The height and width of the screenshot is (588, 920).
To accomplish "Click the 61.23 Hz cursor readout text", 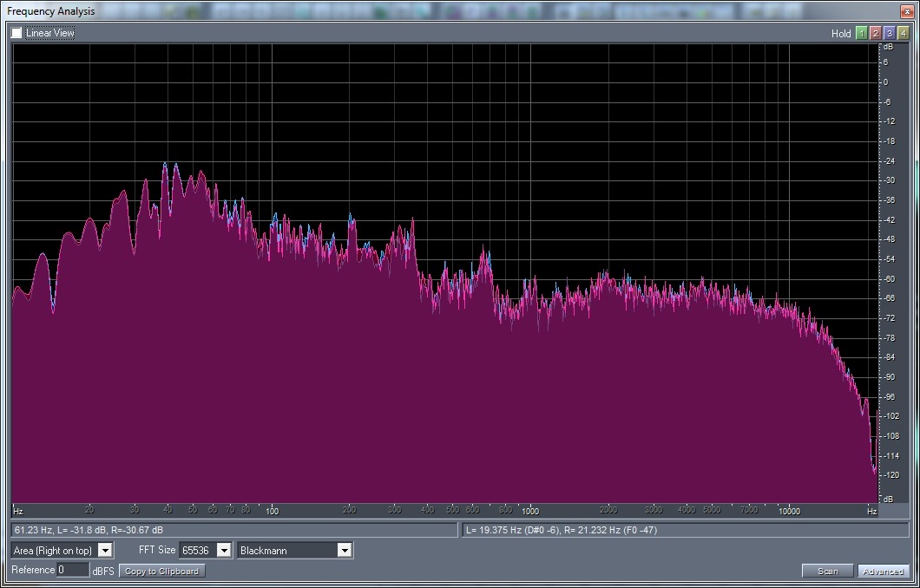I will pyautogui.click(x=89, y=530).
